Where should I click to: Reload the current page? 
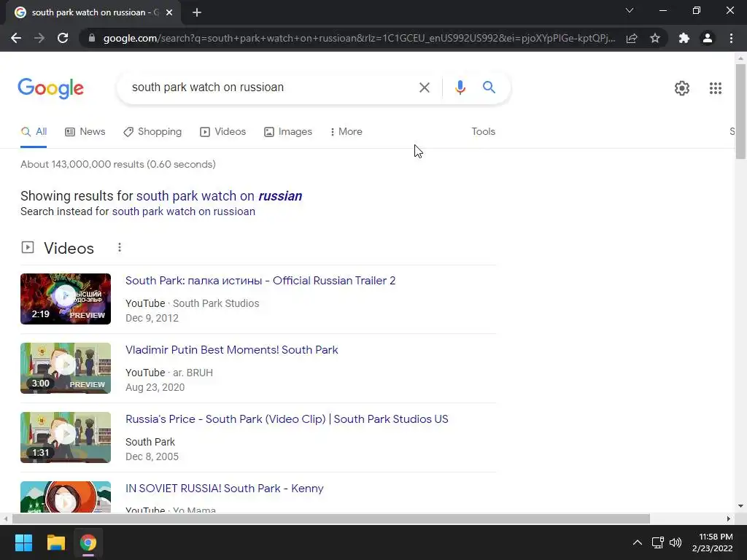coord(63,38)
